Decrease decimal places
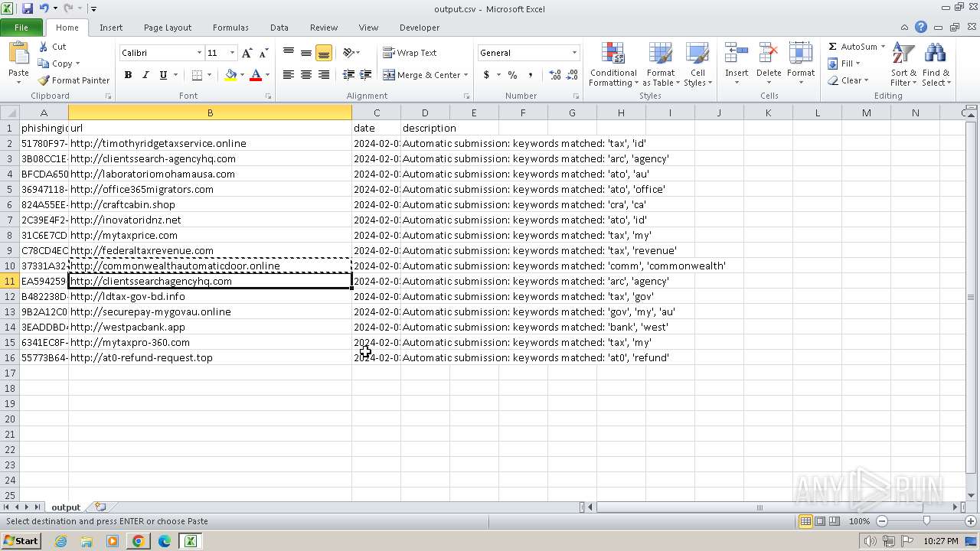Viewport: 980px width, 551px height. (573, 75)
